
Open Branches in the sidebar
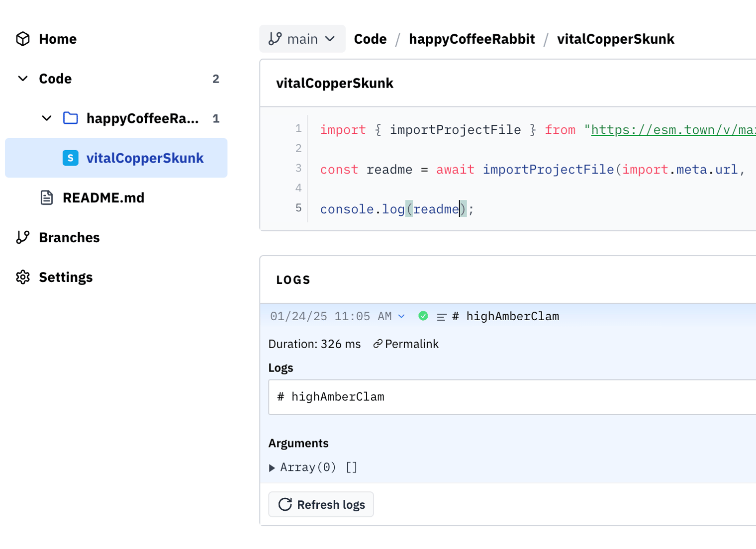[69, 238]
